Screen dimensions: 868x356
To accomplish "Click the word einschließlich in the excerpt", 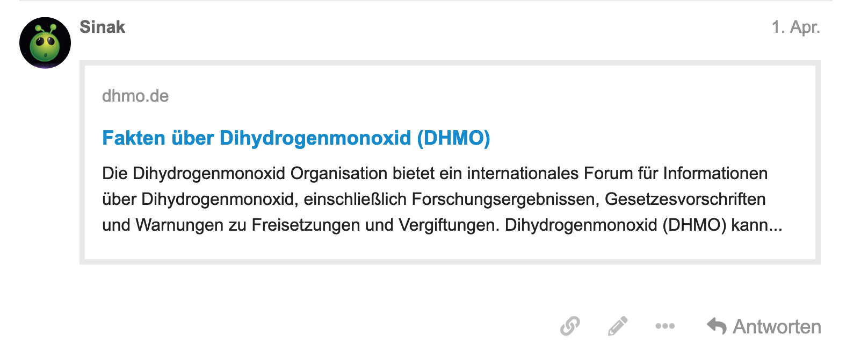I will click(x=355, y=199).
